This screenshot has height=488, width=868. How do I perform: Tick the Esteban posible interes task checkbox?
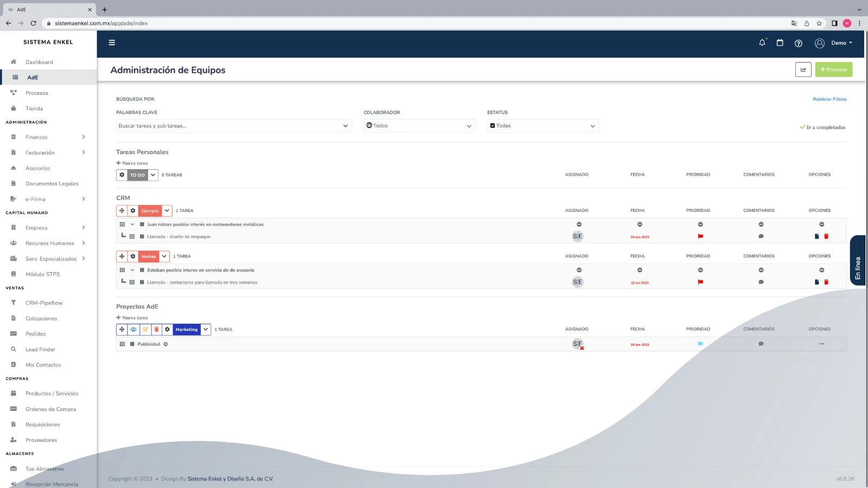(142, 270)
